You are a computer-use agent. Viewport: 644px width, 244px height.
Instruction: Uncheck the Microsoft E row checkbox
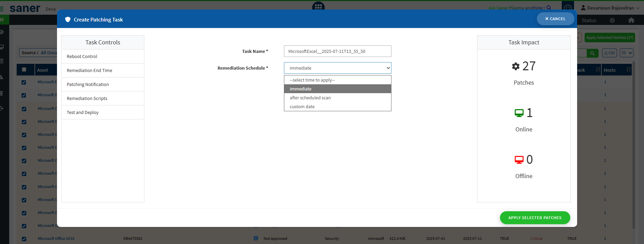pos(24,82)
